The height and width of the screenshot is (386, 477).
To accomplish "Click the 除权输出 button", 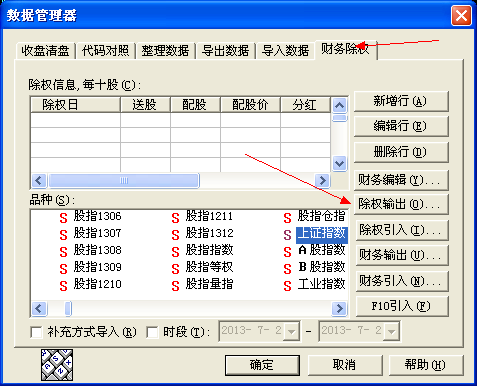I will pos(401,204).
